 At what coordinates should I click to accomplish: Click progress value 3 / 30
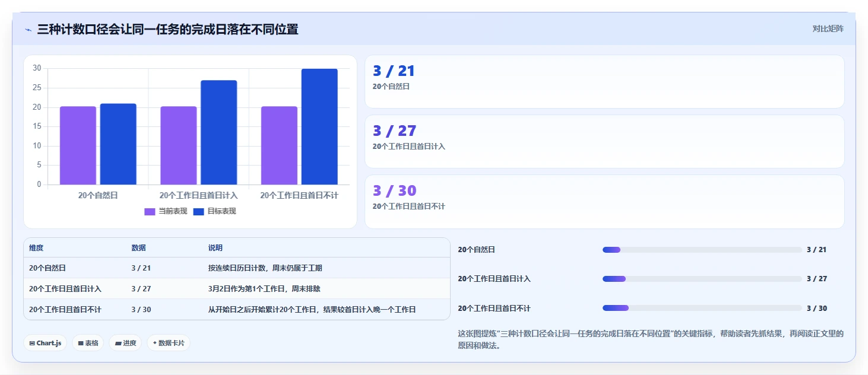817,309
